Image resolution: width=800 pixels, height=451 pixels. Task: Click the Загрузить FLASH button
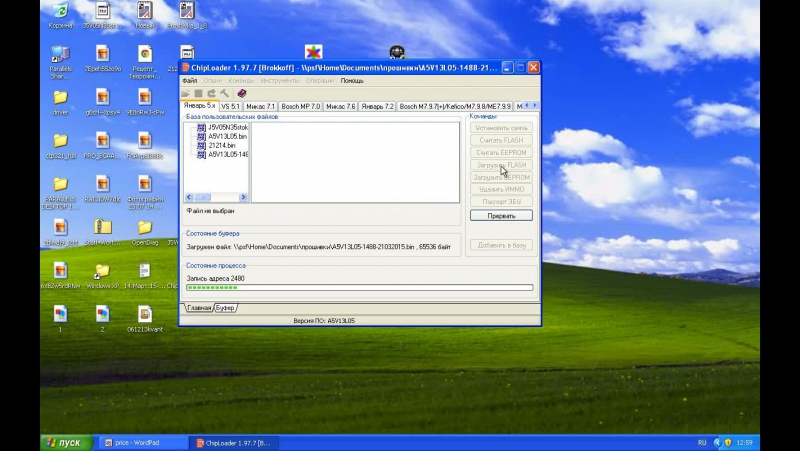(501, 165)
